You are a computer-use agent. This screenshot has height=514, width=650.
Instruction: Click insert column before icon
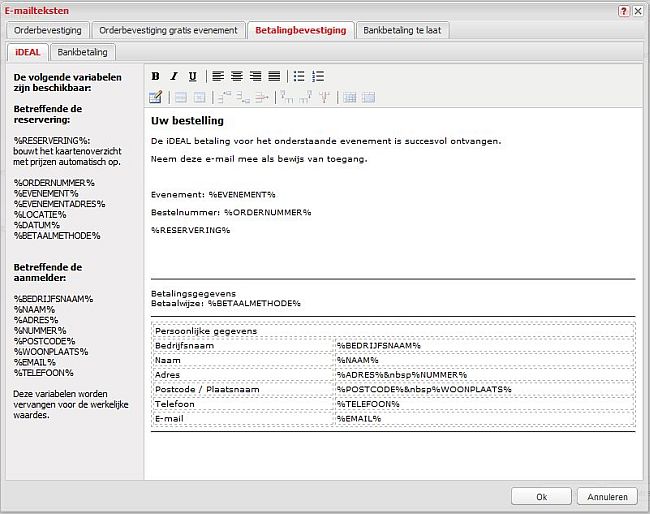pyautogui.click(x=287, y=97)
